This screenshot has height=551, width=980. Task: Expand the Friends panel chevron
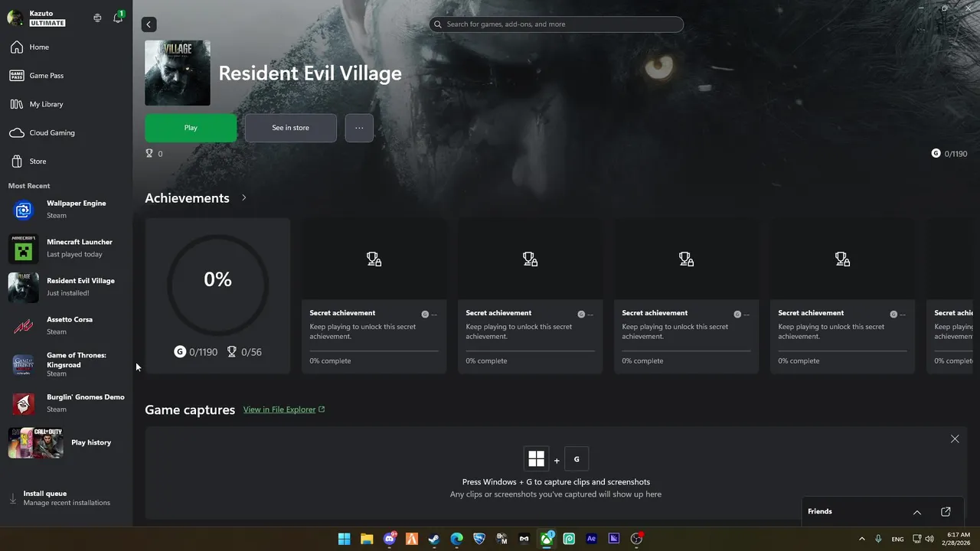point(917,512)
